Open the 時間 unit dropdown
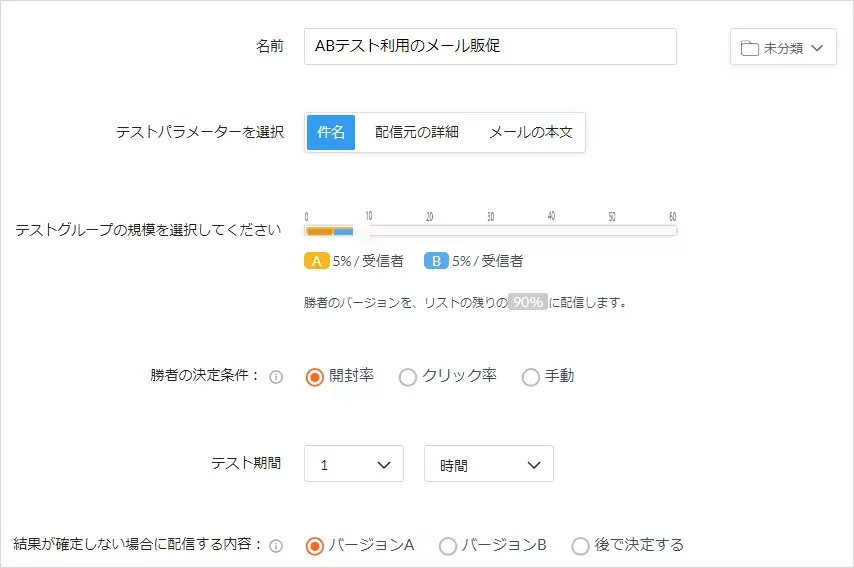854x568 pixels. point(489,464)
